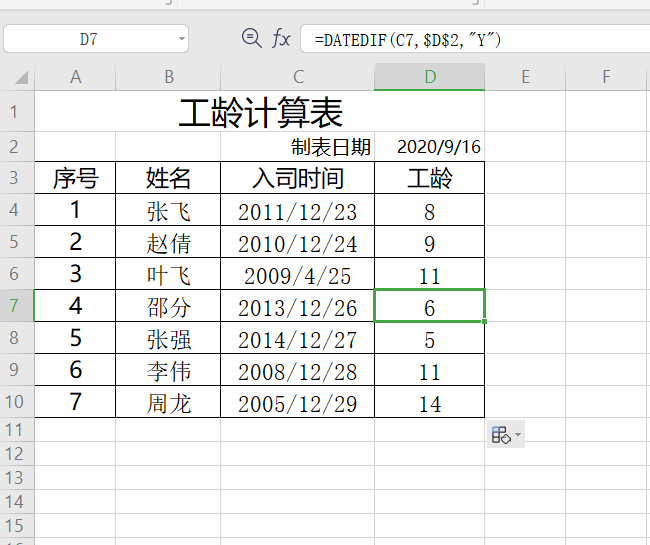This screenshot has height=545, width=650.
Task: Select column E header
Action: coord(525,77)
